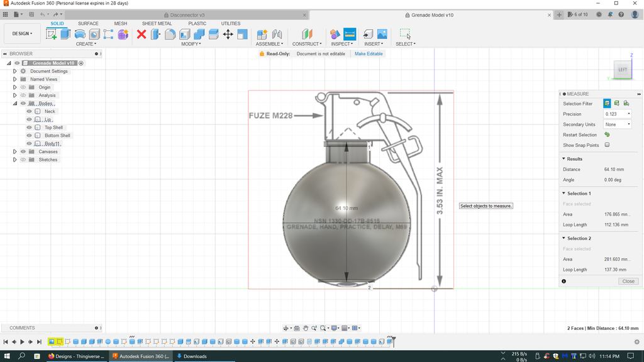644x362 pixels.
Task: Click the Joint tool in Assemble group
Action: coord(277,34)
